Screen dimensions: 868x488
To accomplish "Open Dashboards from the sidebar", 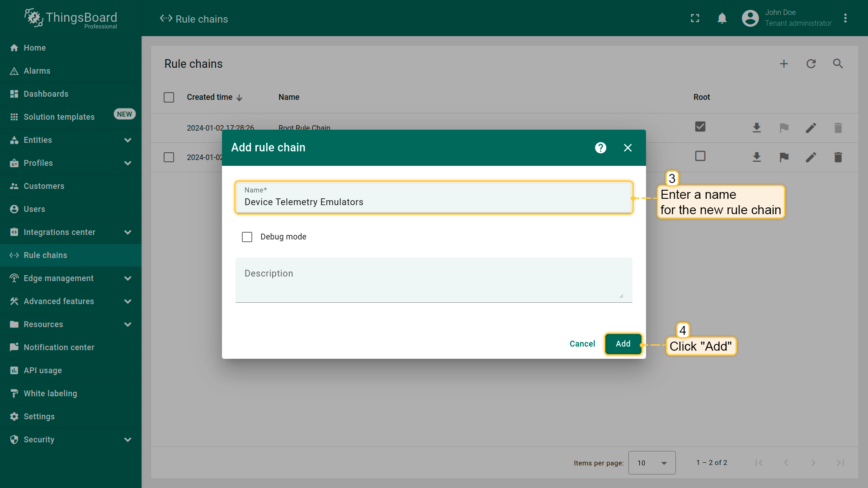I will tap(46, 94).
